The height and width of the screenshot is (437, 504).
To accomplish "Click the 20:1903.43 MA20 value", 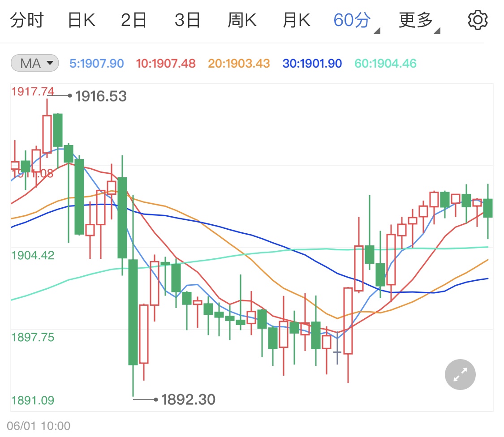I will pyautogui.click(x=239, y=63).
